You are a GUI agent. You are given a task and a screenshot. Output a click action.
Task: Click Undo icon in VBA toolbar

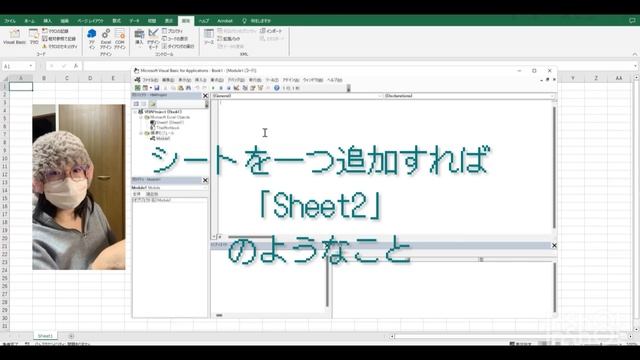(197, 88)
